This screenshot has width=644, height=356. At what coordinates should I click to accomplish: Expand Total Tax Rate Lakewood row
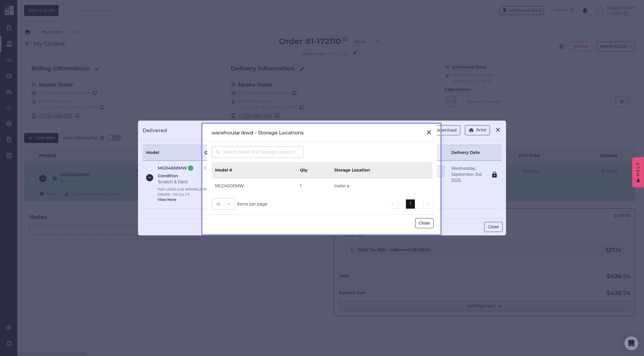pos(352,250)
